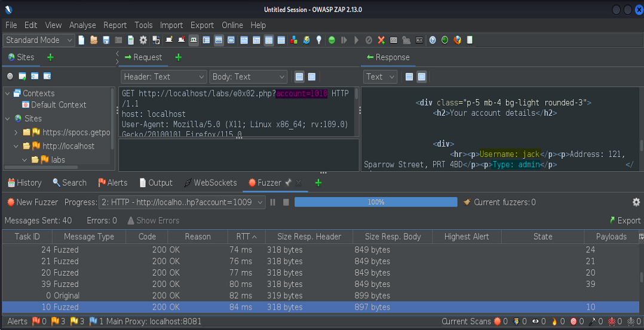Toggle break on all requests green circle
Screen dimensions: 644x330
click(332, 40)
